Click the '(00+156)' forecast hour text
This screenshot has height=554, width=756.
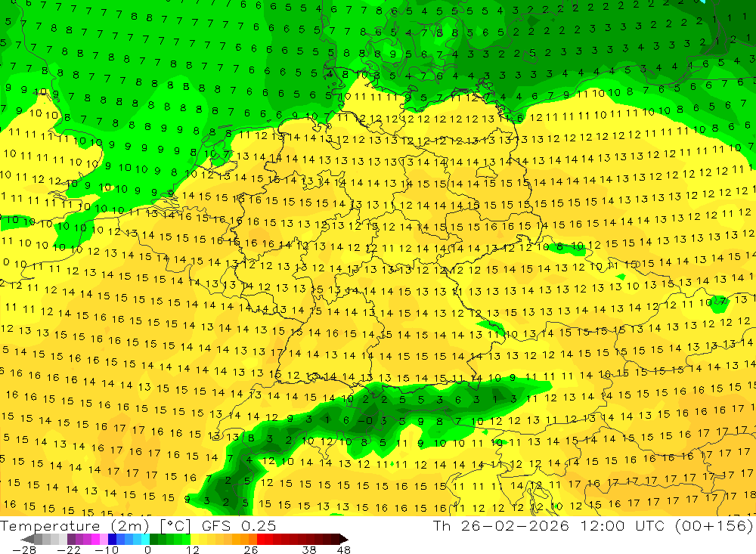tap(714, 525)
